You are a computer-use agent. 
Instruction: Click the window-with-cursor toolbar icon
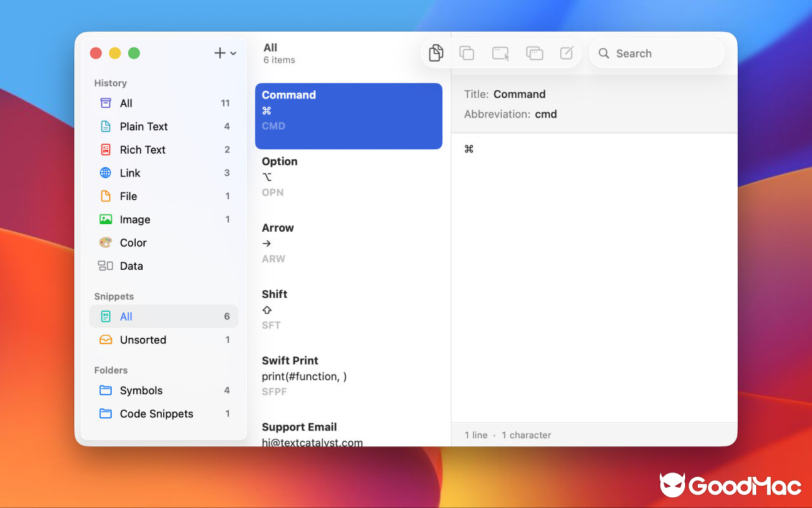click(x=501, y=53)
